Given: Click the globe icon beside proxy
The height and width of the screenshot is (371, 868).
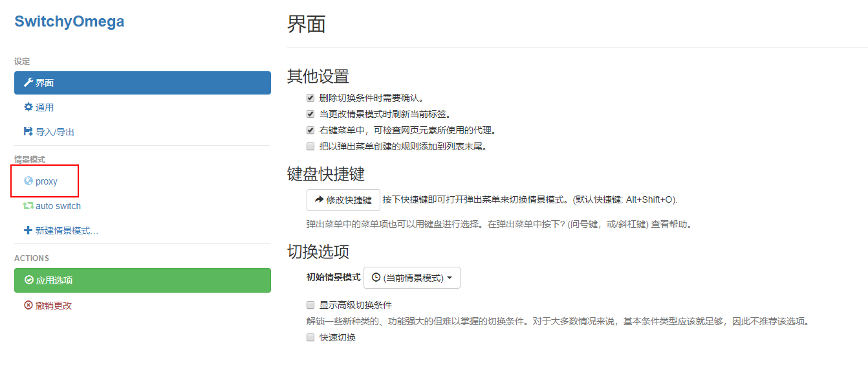Looking at the screenshot, I should pos(28,181).
